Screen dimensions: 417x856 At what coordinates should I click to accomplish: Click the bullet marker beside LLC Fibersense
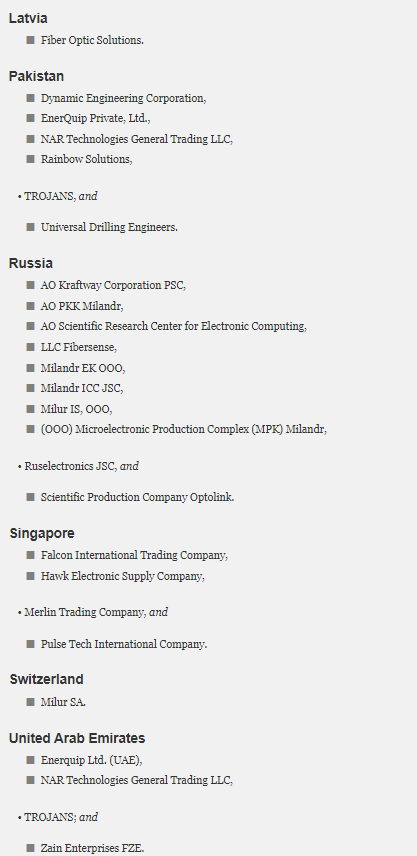pos(30,347)
